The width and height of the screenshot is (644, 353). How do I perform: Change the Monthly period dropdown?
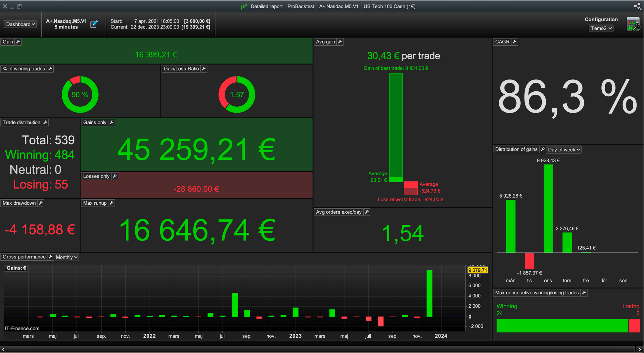(x=67, y=257)
